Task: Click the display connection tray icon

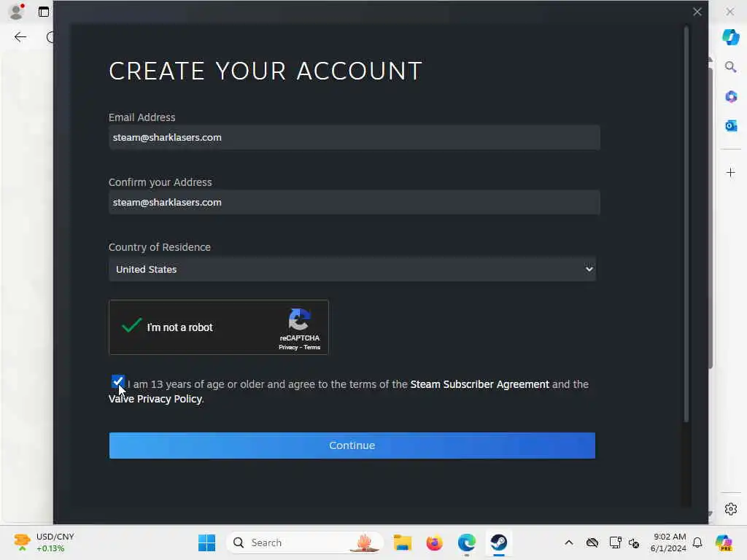Action: (x=615, y=542)
